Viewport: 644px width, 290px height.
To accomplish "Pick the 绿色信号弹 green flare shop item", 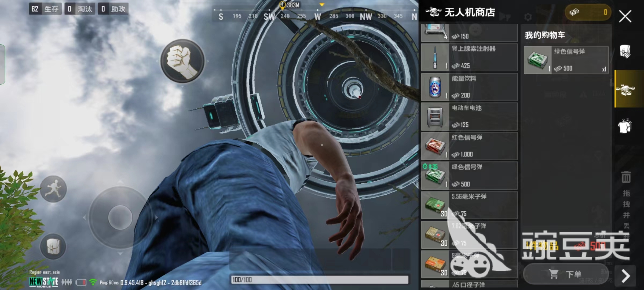I will (x=469, y=176).
